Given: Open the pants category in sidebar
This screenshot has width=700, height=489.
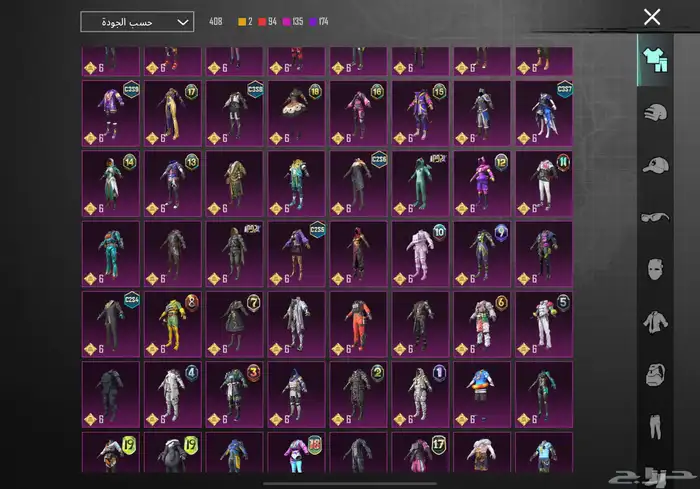Looking at the screenshot, I should coord(655,426).
